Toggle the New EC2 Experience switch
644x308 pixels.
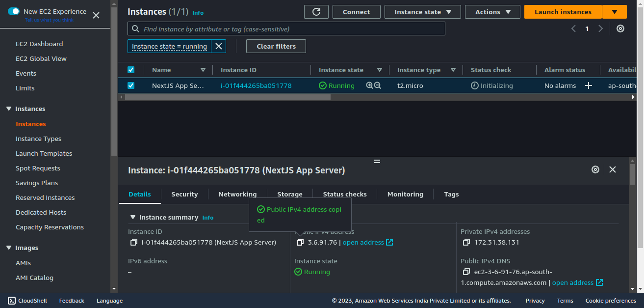pos(13,11)
